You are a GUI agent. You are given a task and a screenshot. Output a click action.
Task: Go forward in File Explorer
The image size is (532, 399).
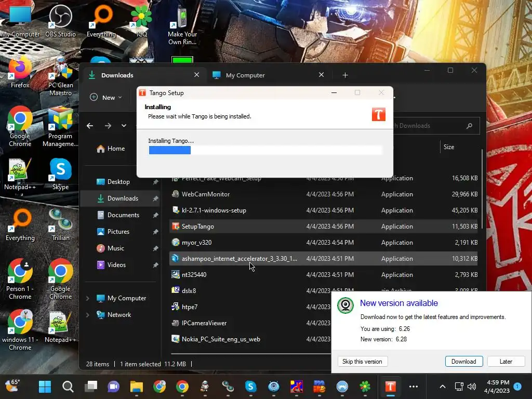(x=108, y=126)
